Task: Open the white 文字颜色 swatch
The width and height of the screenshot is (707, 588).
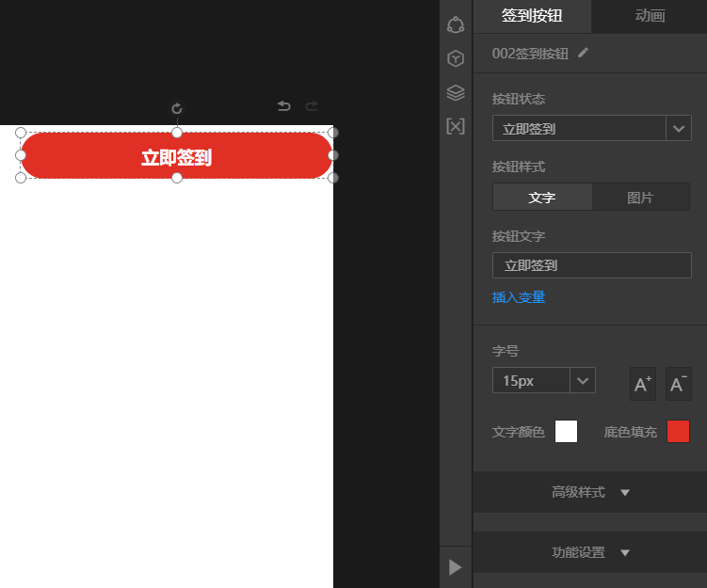Action: tap(567, 431)
